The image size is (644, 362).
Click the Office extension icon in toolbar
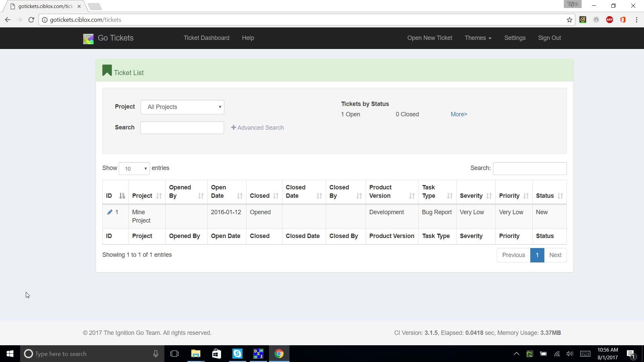point(623,20)
